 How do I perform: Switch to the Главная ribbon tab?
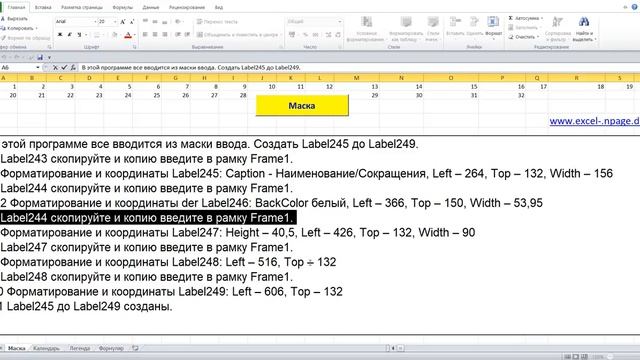[x=16, y=7]
